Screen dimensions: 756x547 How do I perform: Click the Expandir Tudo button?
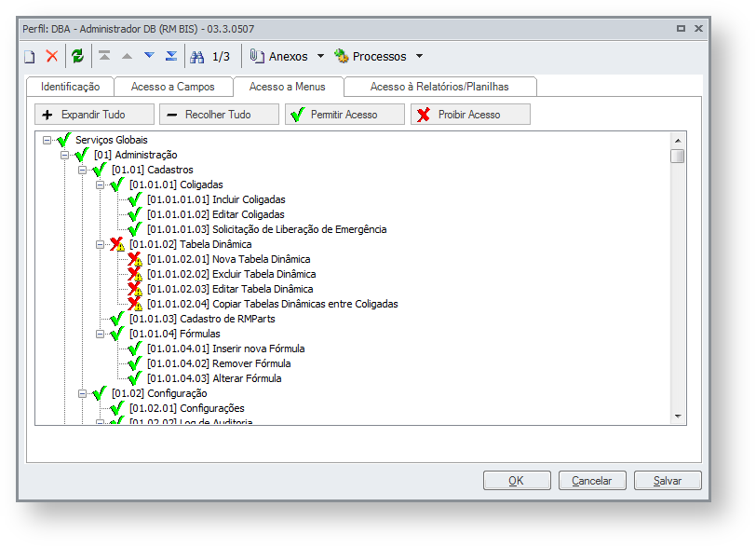95,115
